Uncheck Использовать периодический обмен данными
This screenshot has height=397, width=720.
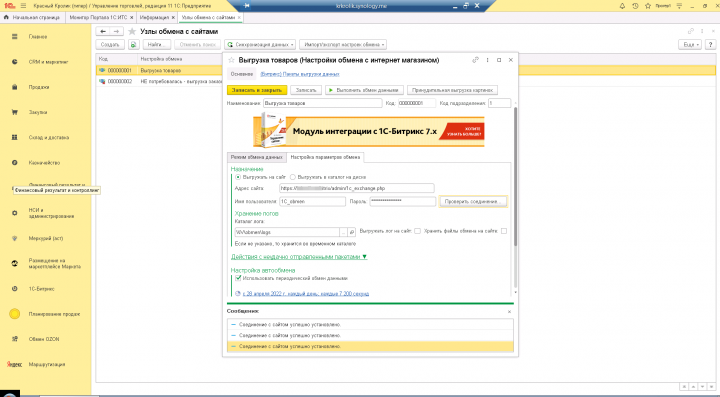point(238,278)
